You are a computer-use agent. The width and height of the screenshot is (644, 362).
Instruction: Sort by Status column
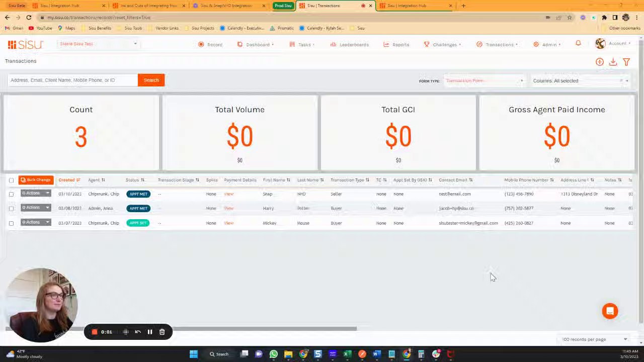tap(135, 180)
